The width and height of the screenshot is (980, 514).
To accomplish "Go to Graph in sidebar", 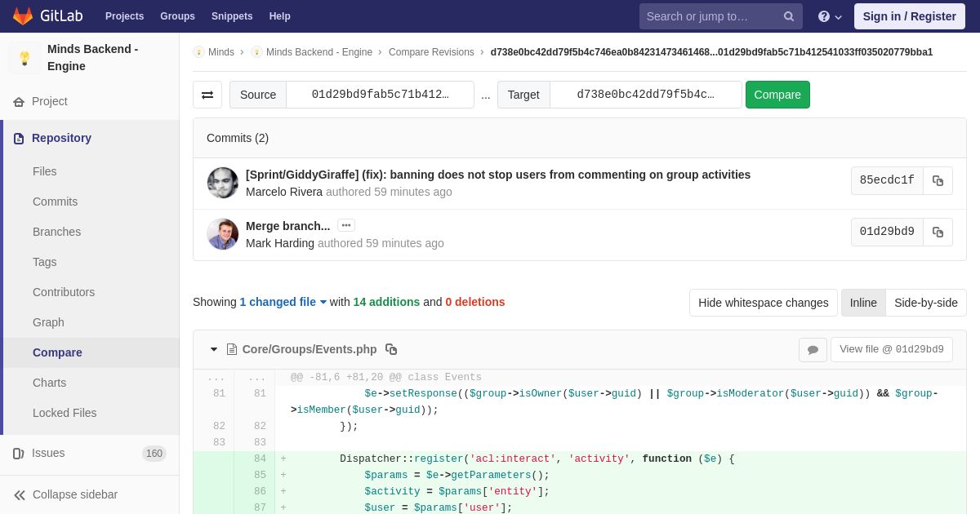I will click(x=48, y=322).
